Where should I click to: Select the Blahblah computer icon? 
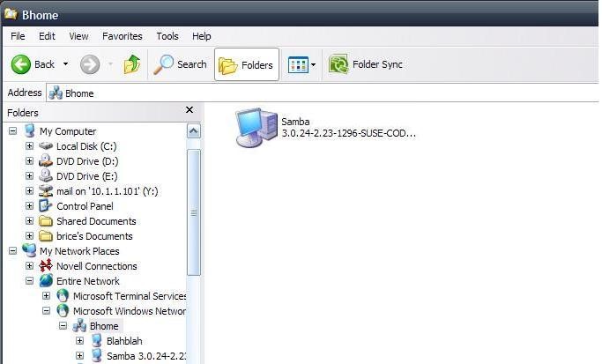96,340
